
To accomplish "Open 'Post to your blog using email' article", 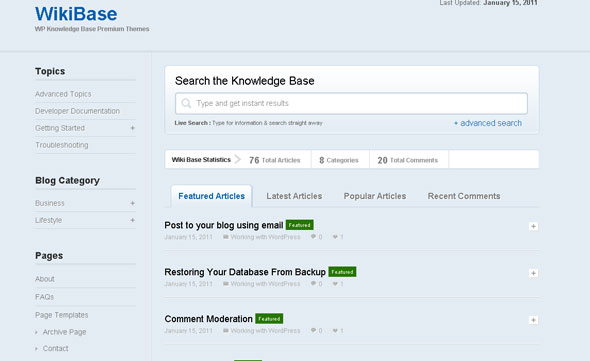I will [224, 225].
